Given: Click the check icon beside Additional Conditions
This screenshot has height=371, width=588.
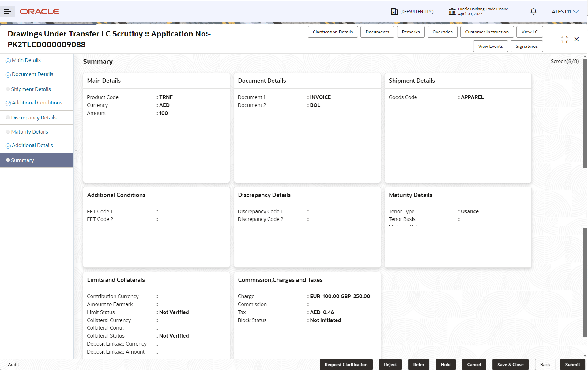Looking at the screenshot, I should [x=8, y=103].
